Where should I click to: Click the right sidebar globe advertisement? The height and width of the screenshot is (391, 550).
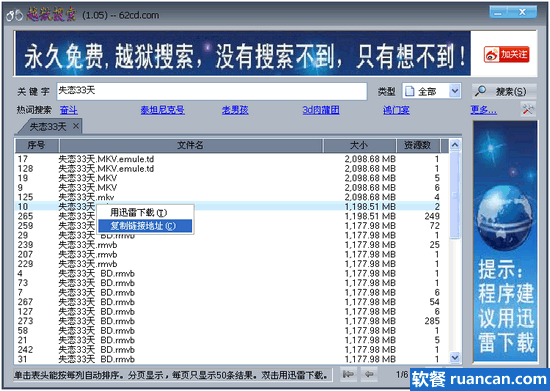click(x=505, y=241)
